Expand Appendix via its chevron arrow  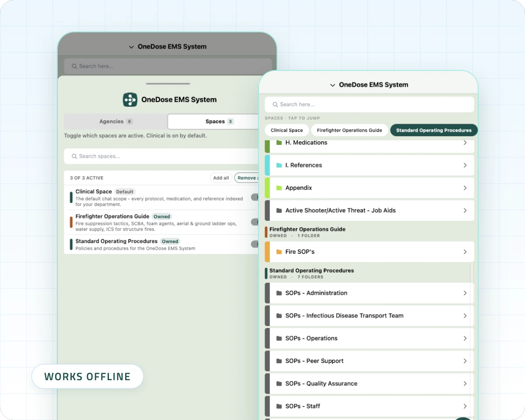coord(465,188)
